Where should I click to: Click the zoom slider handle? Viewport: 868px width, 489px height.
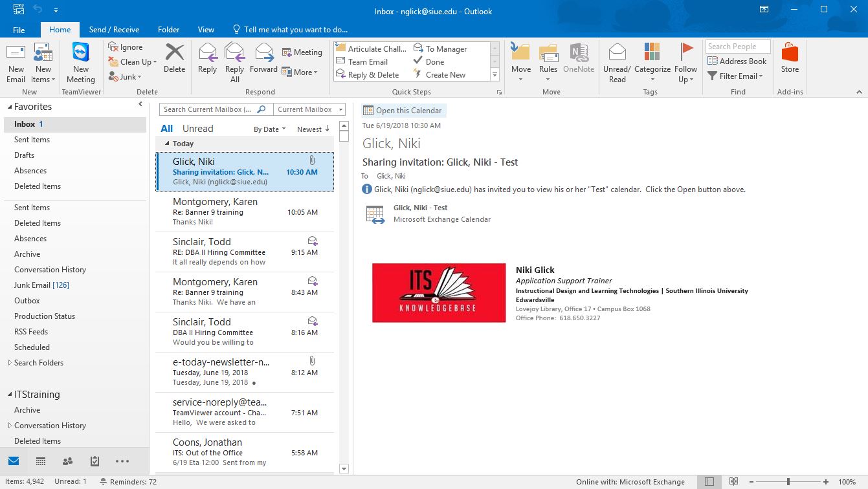click(788, 482)
